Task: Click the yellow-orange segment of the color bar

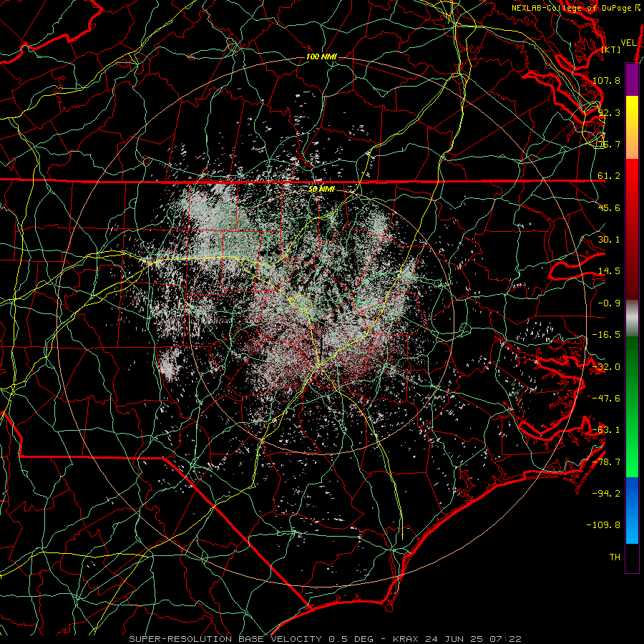Action: point(632,127)
